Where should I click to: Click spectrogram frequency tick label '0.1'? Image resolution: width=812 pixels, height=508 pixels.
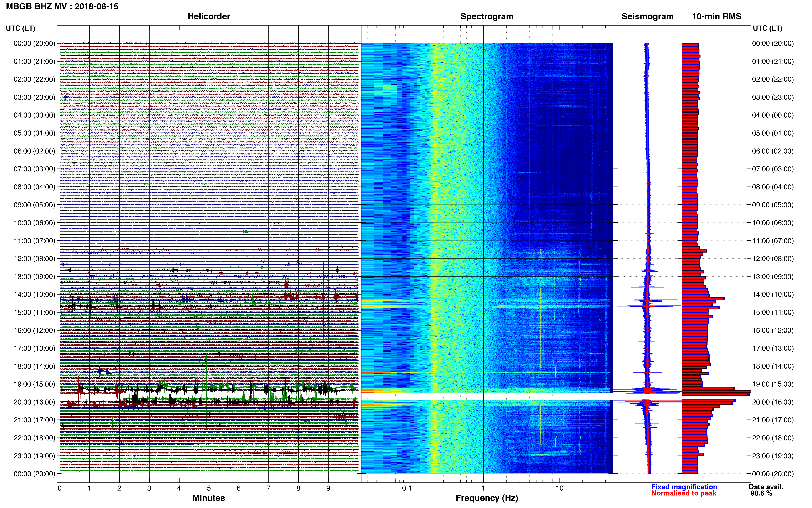tap(407, 488)
